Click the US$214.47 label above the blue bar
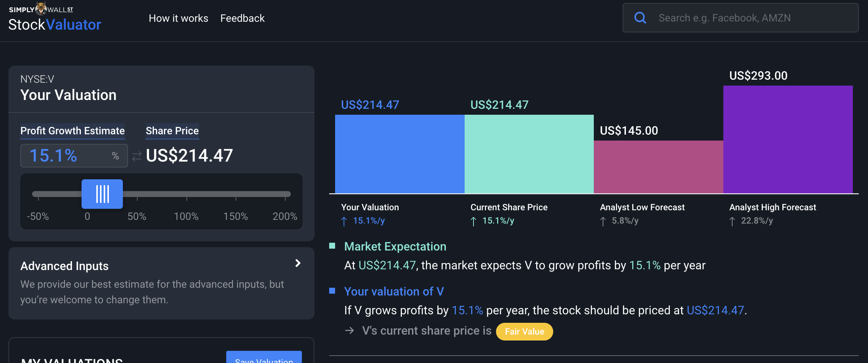Viewport: 868px width, 363px height. (x=370, y=105)
